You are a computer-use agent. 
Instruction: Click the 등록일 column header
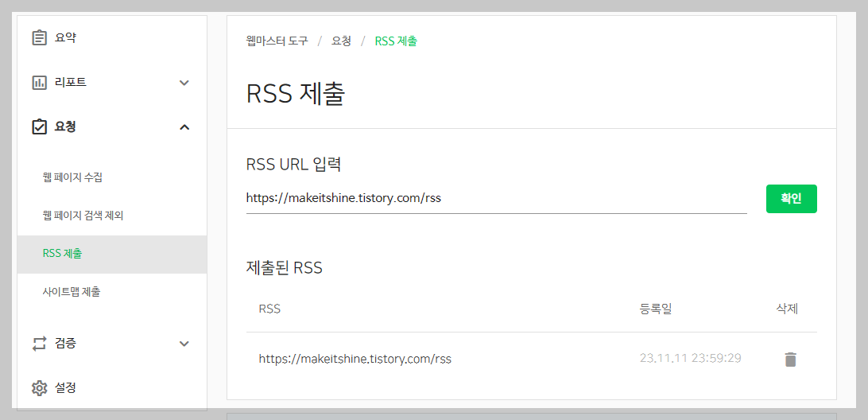656,309
